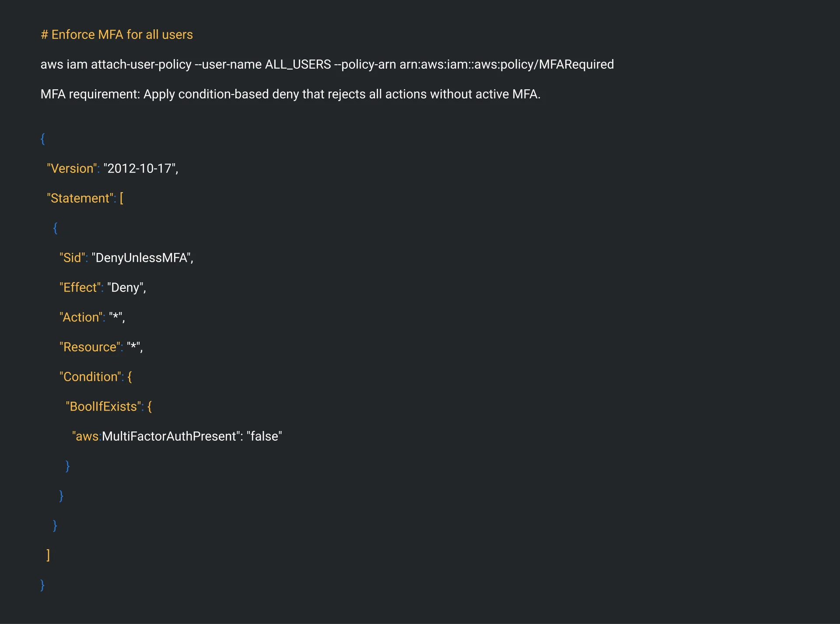Click the "2012-10-17" version value
840x624 pixels.
pyautogui.click(x=140, y=168)
